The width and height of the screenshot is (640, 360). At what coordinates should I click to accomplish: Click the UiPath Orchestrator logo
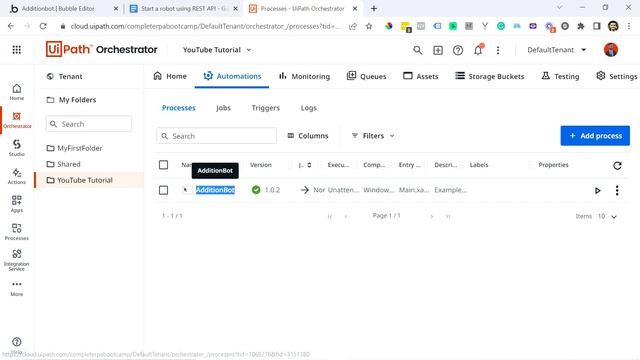101,49
